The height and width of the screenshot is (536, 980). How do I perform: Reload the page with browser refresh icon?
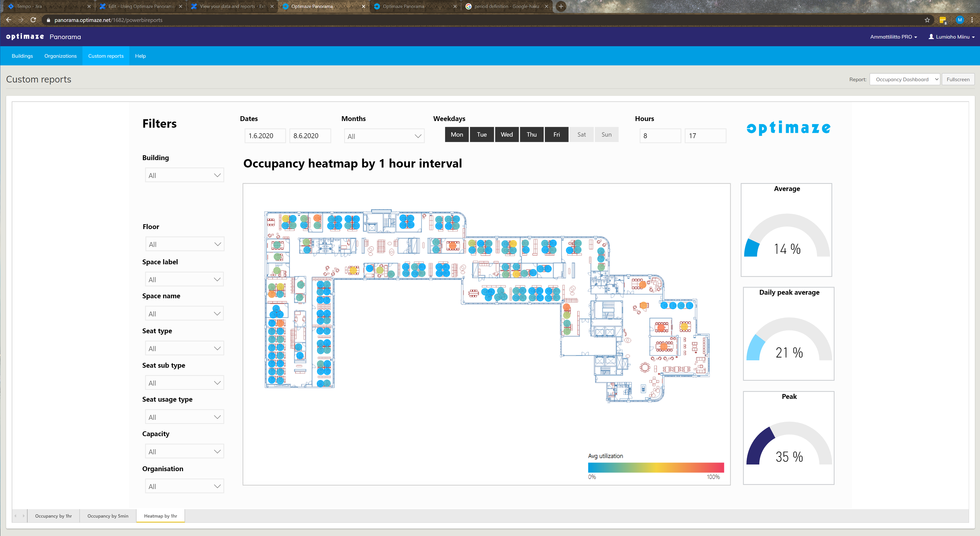coord(33,20)
